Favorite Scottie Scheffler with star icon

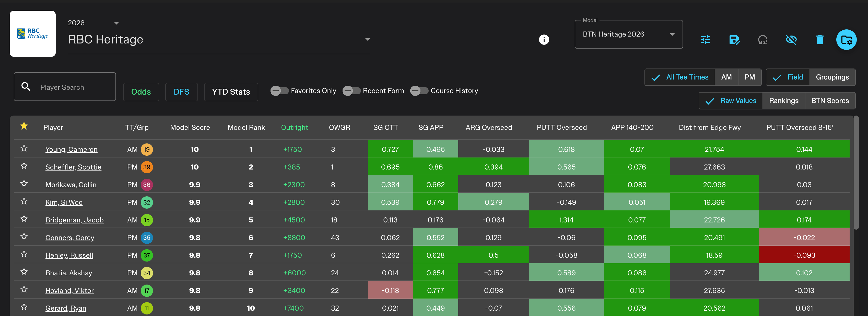[x=24, y=166]
